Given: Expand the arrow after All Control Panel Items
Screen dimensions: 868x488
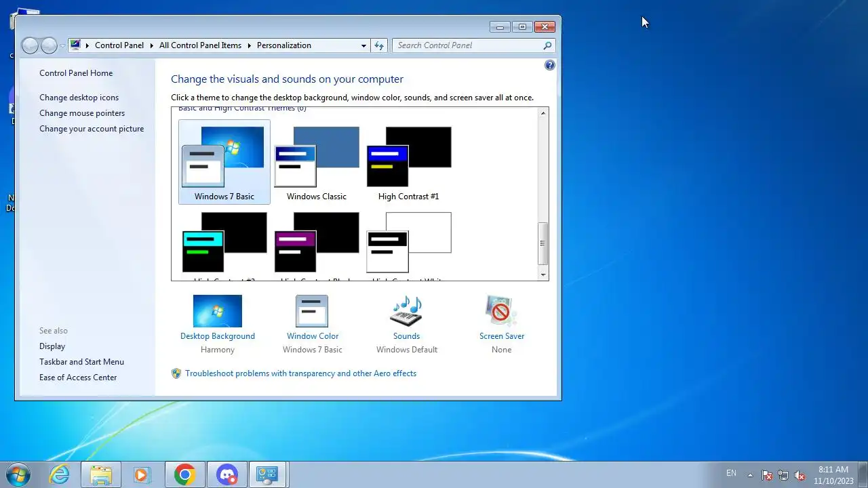Looking at the screenshot, I should 249,45.
